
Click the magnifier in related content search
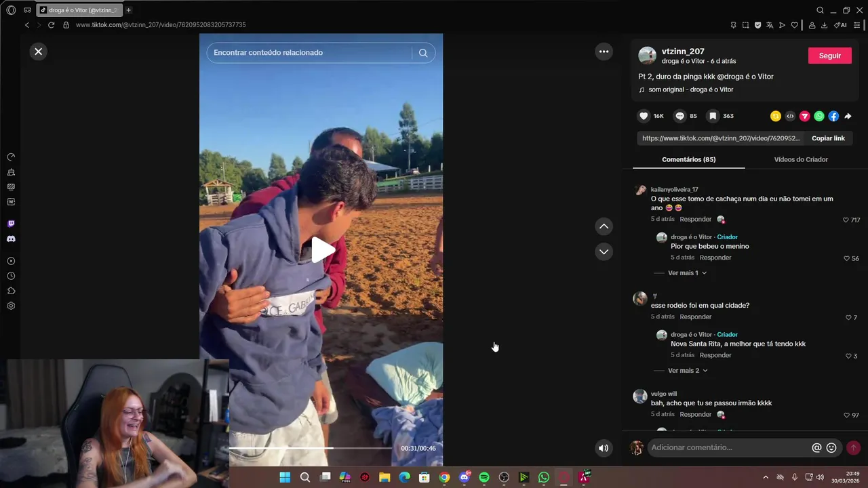[x=423, y=53]
